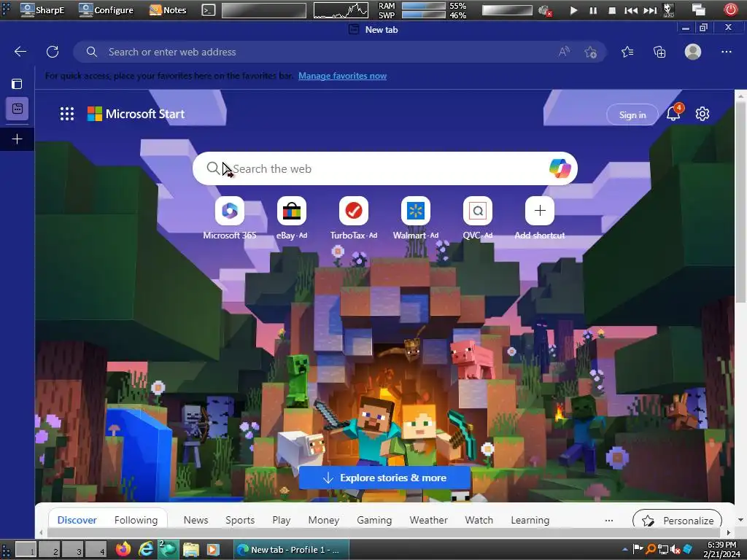The width and height of the screenshot is (747, 560).
Task: Click into the Search the web field
Action: (x=385, y=168)
